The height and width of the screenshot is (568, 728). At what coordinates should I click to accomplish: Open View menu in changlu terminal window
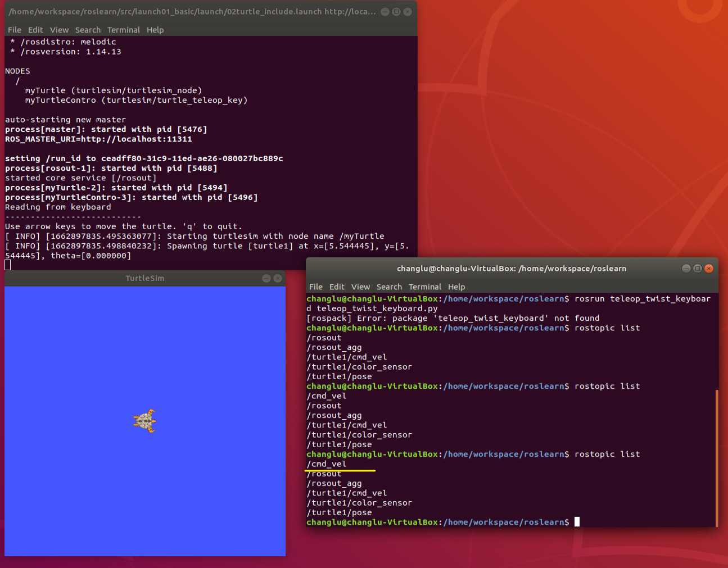[x=360, y=287]
